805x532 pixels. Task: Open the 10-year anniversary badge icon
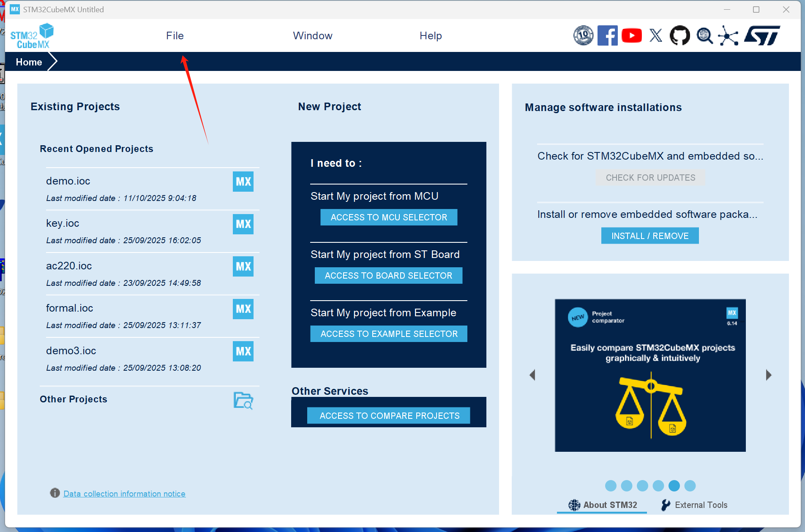(583, 35)
